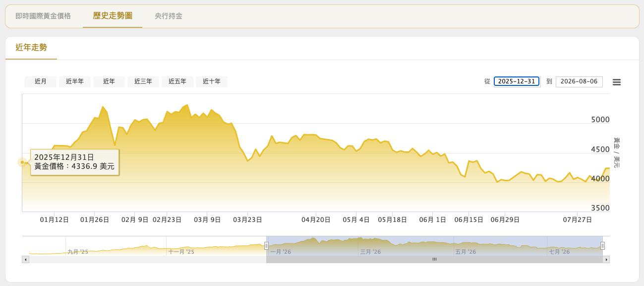The image size is (644, 286).
Task: Click the 三月 '26 navigator label
Action: tap(370, 252)
